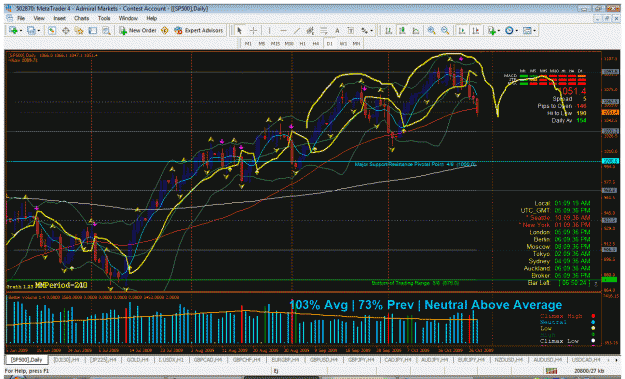Open the Profiles dropdown arrow
Viewport: 625px width, 379px height.
(39, 31)
